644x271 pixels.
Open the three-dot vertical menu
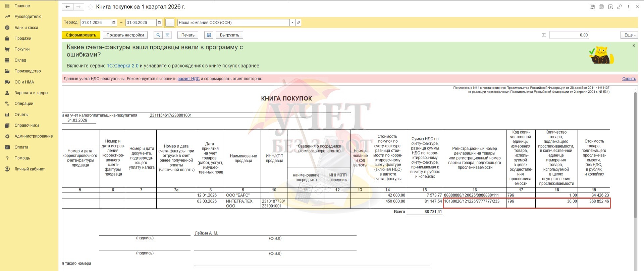(629, 7)
